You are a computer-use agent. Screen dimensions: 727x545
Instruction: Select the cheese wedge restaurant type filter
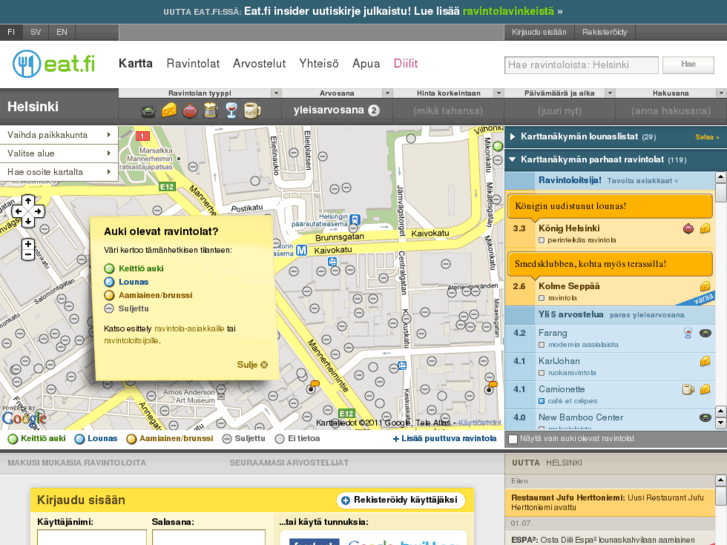tap(169, 110)
